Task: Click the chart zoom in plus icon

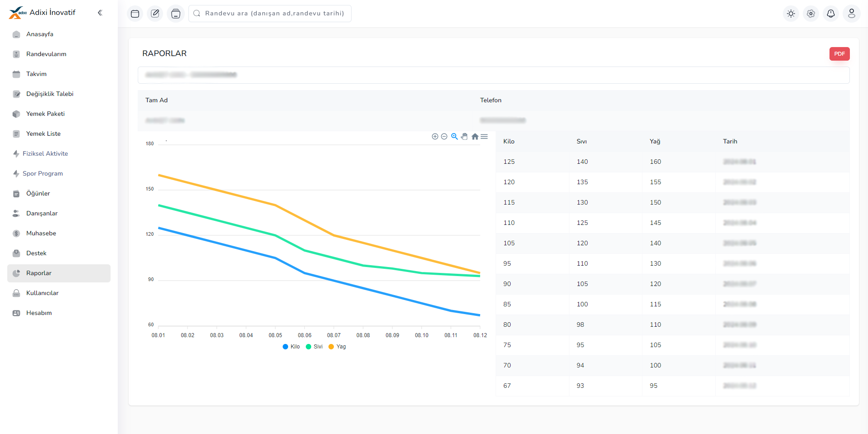Action: (x=435, y=137)
